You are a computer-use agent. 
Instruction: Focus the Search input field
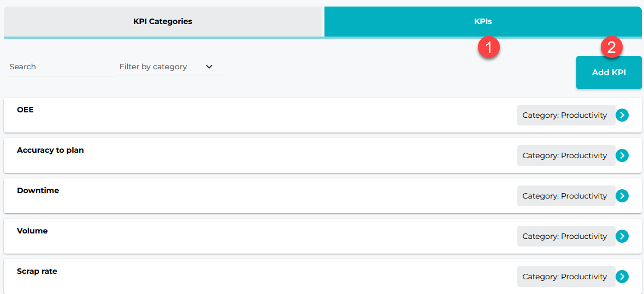(x=60, y=67)
